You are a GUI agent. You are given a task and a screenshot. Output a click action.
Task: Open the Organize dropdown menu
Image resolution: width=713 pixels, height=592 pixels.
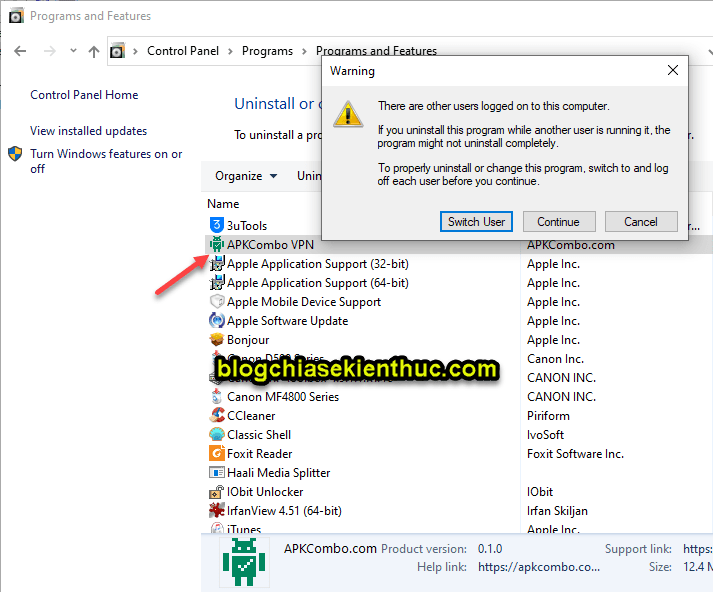coord(246,176)
